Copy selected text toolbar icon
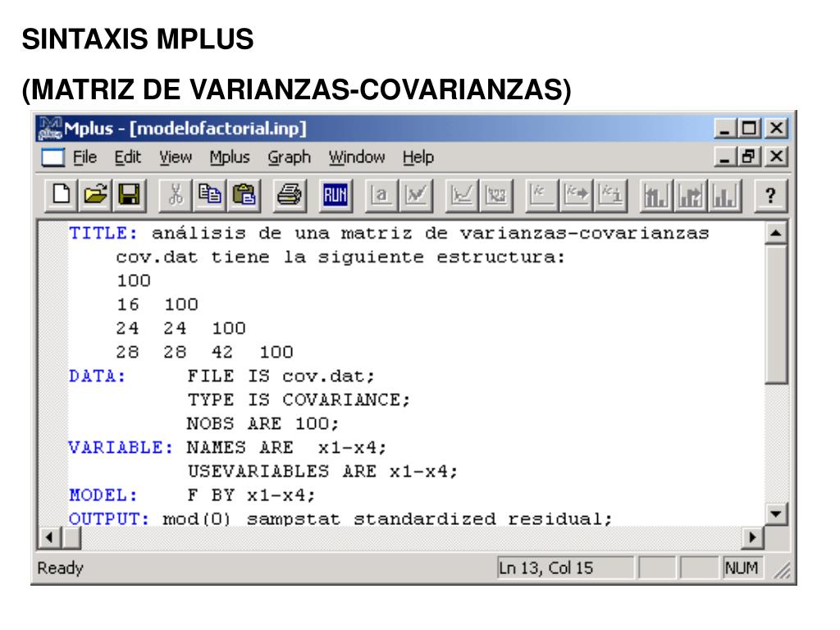This screenshot has height=630, width=840. tap(209, 195)
